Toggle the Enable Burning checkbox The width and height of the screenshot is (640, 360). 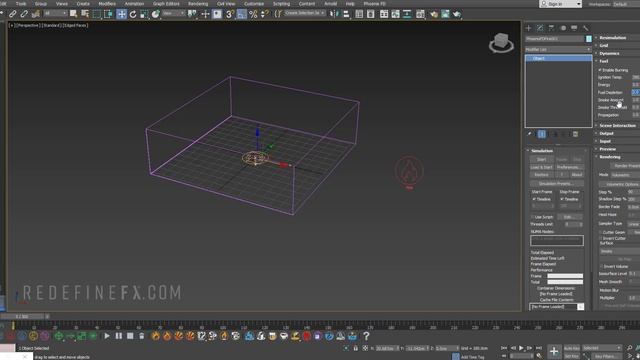pos(600,70)
